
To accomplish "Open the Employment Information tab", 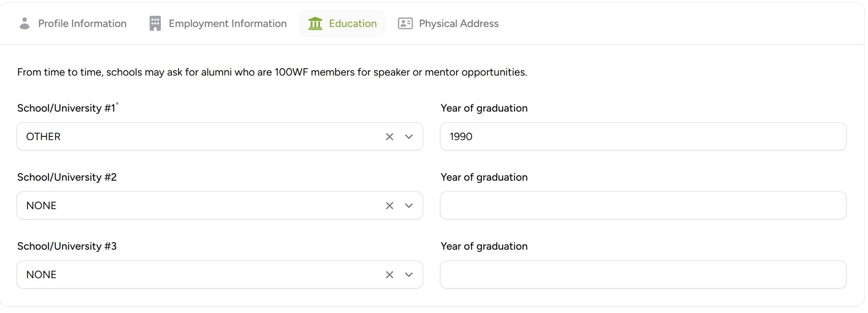I will 227,23.
